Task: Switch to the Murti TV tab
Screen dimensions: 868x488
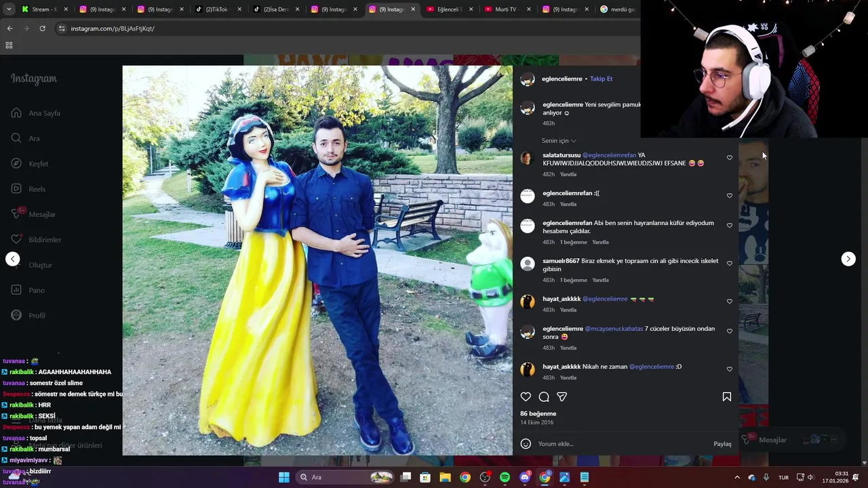Action: [x=507, y=9]
